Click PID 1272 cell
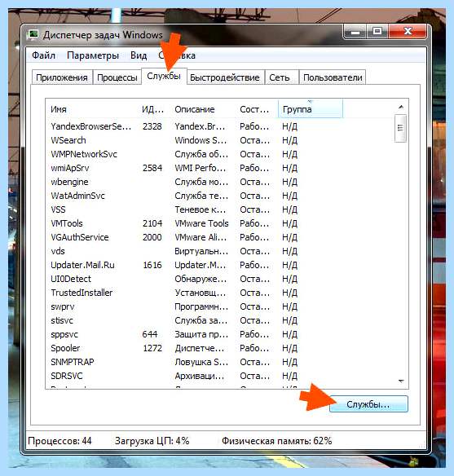454x476 pixels. point(152,348)
